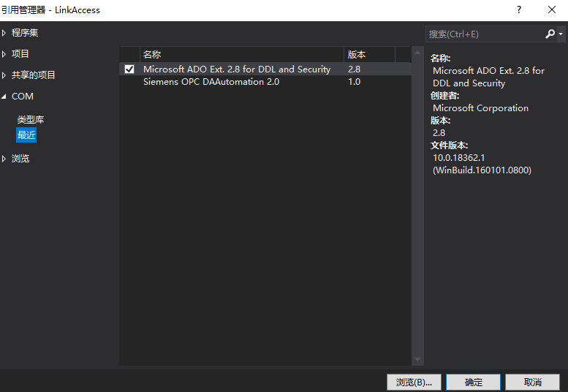Select Siemens OPC DAAutomation 2.0 row
Image resolution: width=568 pixels, height=392 pixels.
click(x=265, y=82)
